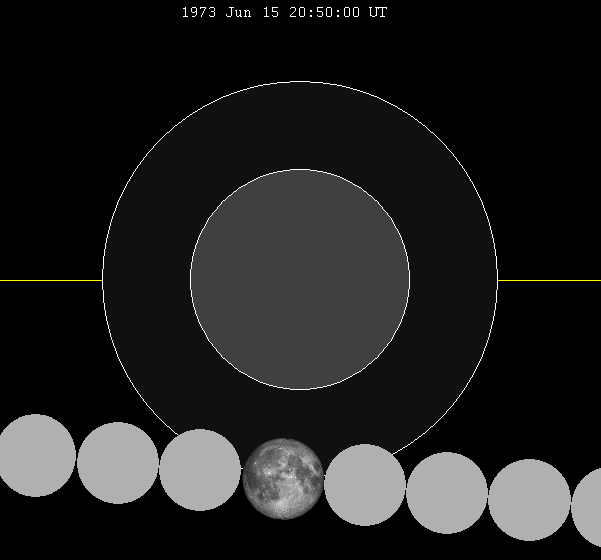This screenshot has width=601, height=560.
Task: Click penumbra region left of the umbra
Action: [x=147, y=280]
